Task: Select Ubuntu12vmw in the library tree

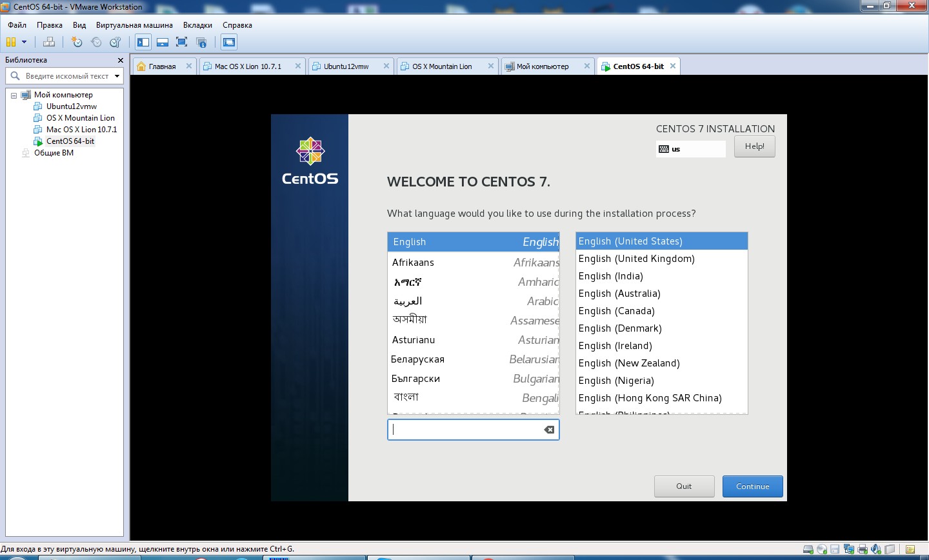Action: 71,106
